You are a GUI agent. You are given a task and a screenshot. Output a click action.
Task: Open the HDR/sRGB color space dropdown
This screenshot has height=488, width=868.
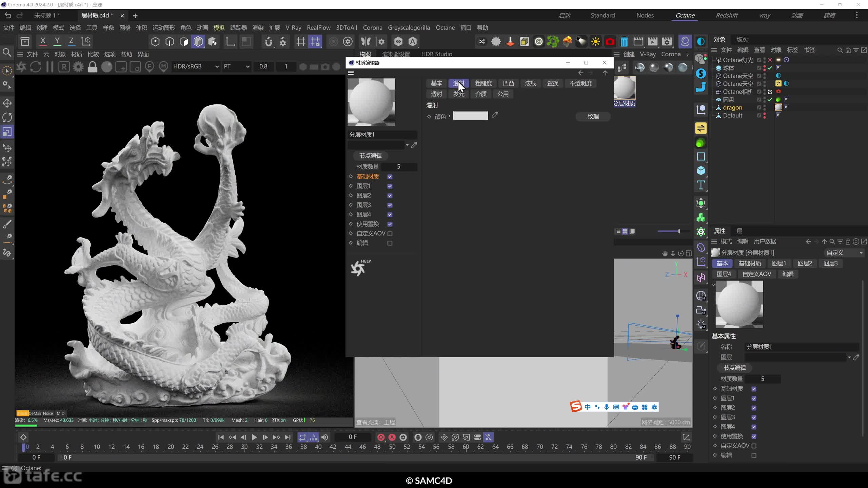pyautogui.click(x=196, y=66)
